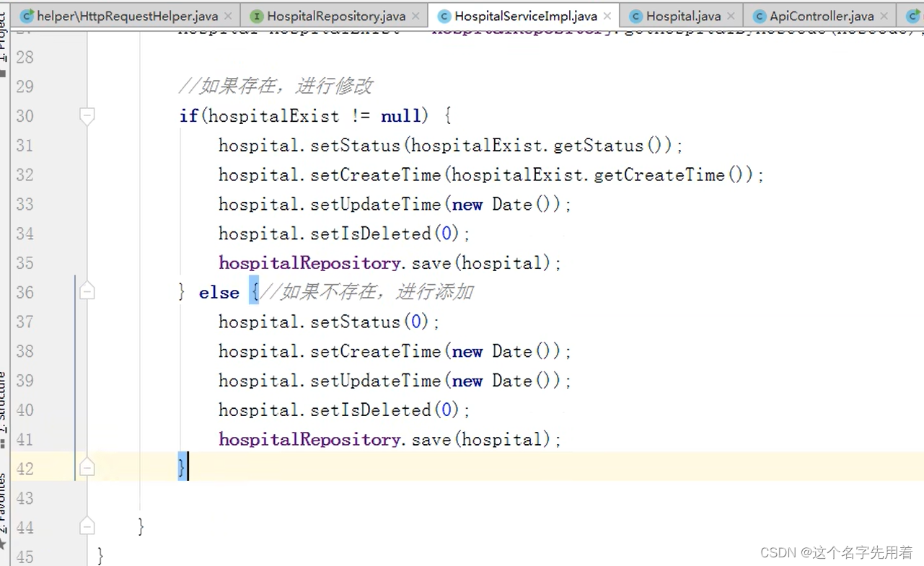Screen dimensions: 924x566
Task: Click 'setCreateTime' on line 38
Action: pyautogui.click(x=375, y=351)
